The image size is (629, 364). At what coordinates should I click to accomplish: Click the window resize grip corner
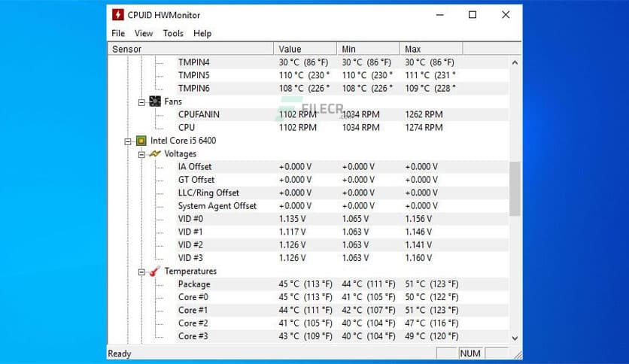518,354
